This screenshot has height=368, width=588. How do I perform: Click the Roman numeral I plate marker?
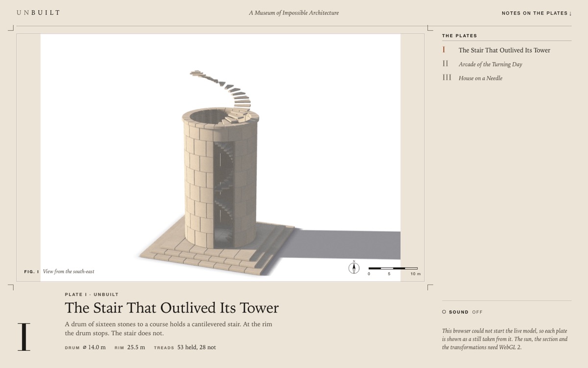444,50
